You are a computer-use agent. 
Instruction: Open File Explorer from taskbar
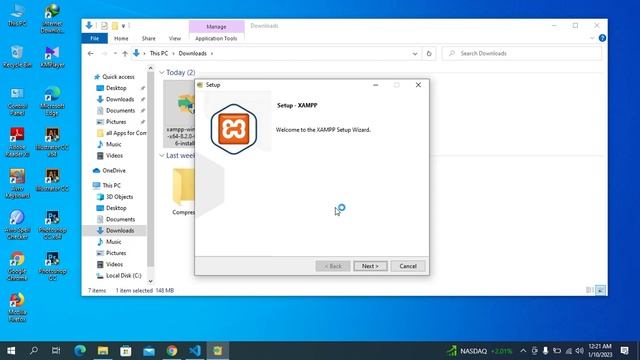point(103,351)
